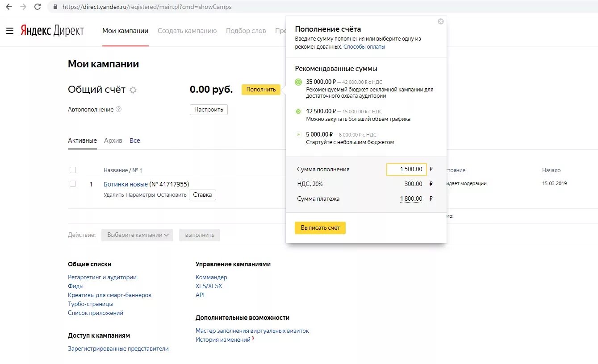Click the НДС 300.00 value
598x364 pixels.
coord(413,184)
